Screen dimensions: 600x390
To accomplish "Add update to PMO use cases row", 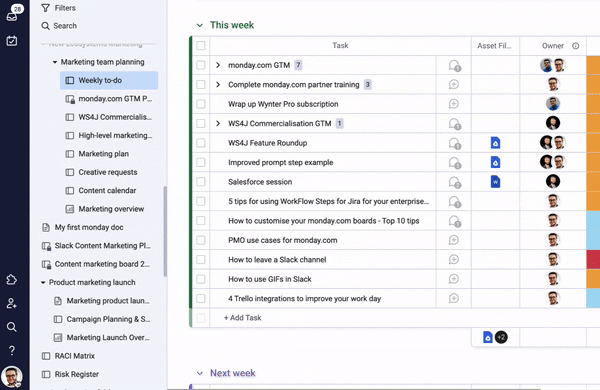I will [454, 240].
